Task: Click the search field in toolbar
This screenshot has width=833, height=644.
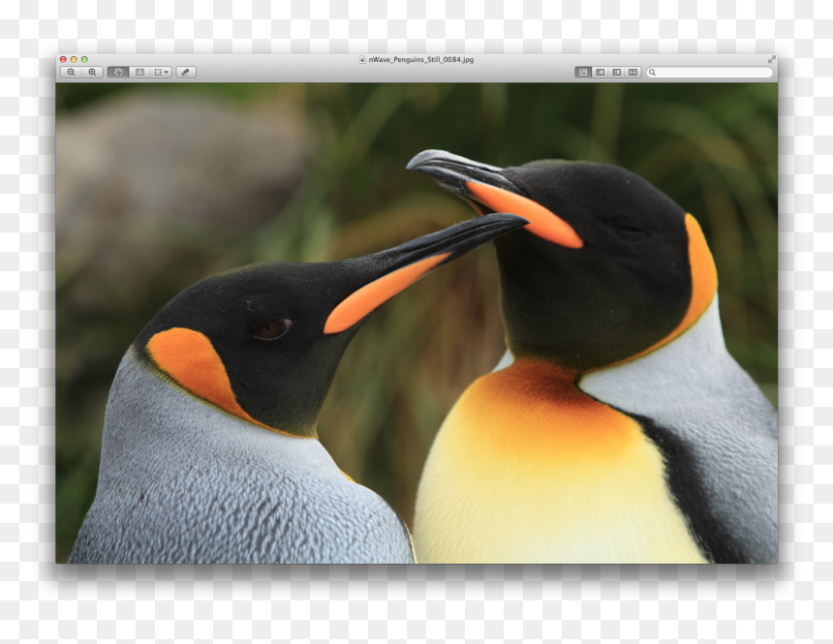Action: pyautogui.click(x=709, y=73)
